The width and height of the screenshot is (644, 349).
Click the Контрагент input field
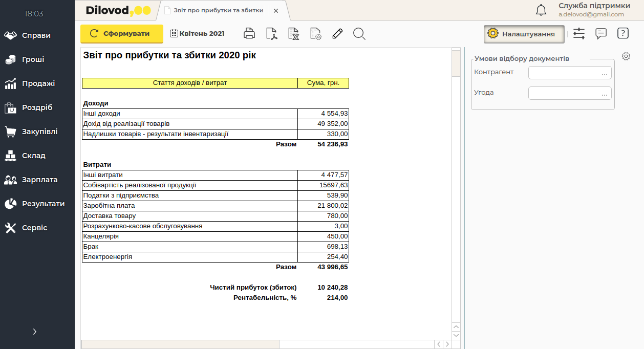pos(570,73)
